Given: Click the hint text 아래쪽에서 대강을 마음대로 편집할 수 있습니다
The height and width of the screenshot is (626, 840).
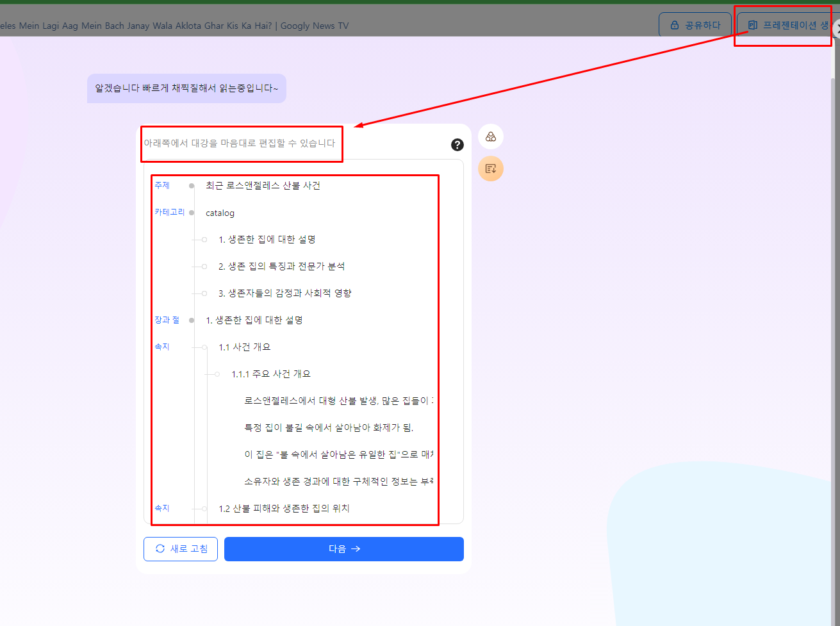Looking at the screenshot, I should [x=240, y=144].
